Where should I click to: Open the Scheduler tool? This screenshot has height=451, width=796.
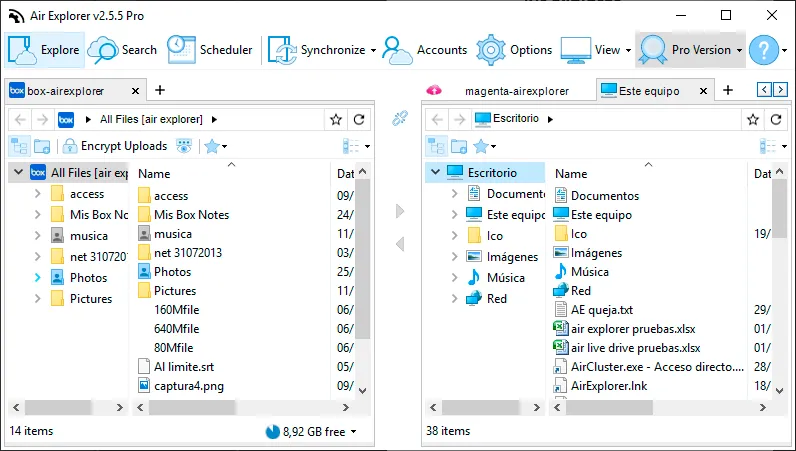(209, 50)
